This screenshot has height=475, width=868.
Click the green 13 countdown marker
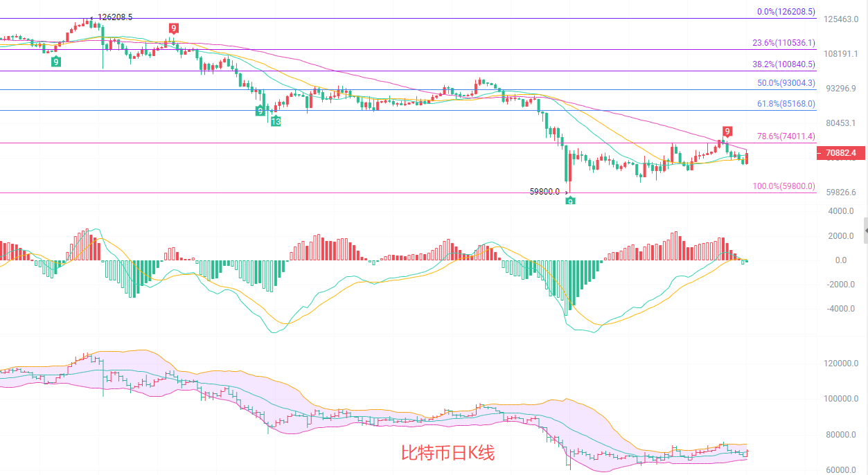pyautogui.click(x=276, y=121)
